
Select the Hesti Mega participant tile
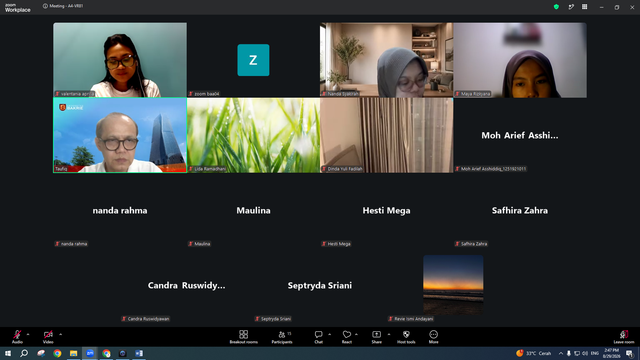pyautogui.click(x=387, y=210)
